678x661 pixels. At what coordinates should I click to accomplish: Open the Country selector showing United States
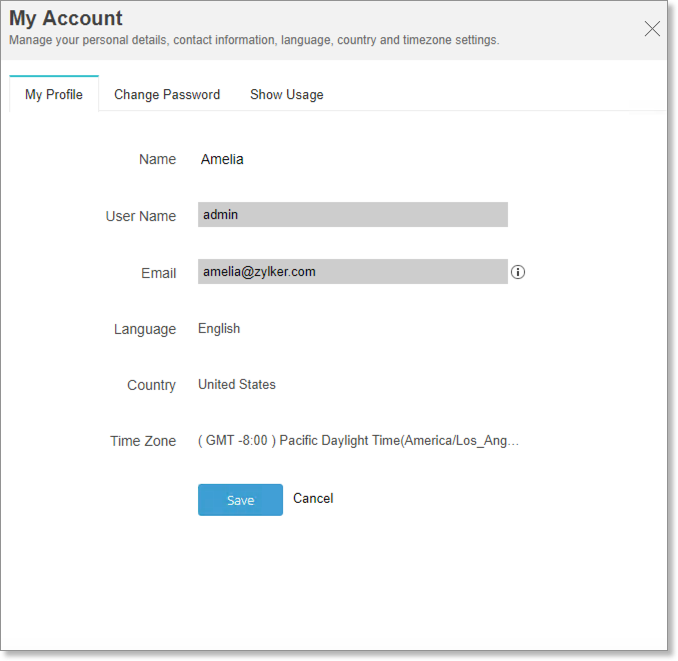[237, 385]
